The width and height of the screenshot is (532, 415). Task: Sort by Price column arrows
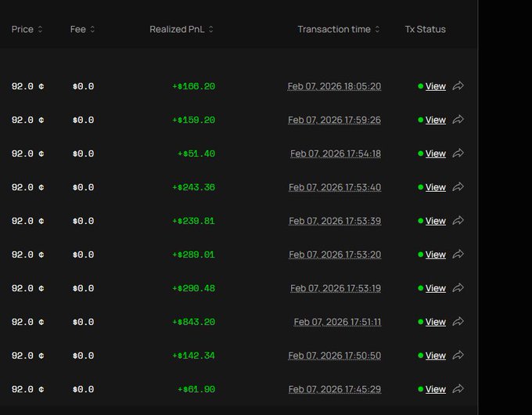pyautogui.click(x=40, y=30)
